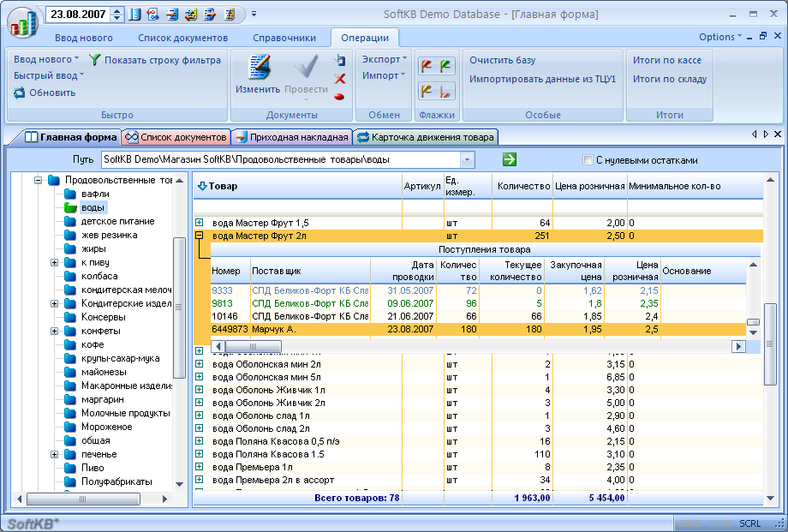The height and width of the screenshot is (532, 788).
Task: Expand the вода Оболонская мин 2л row
Action: (200, 363)
